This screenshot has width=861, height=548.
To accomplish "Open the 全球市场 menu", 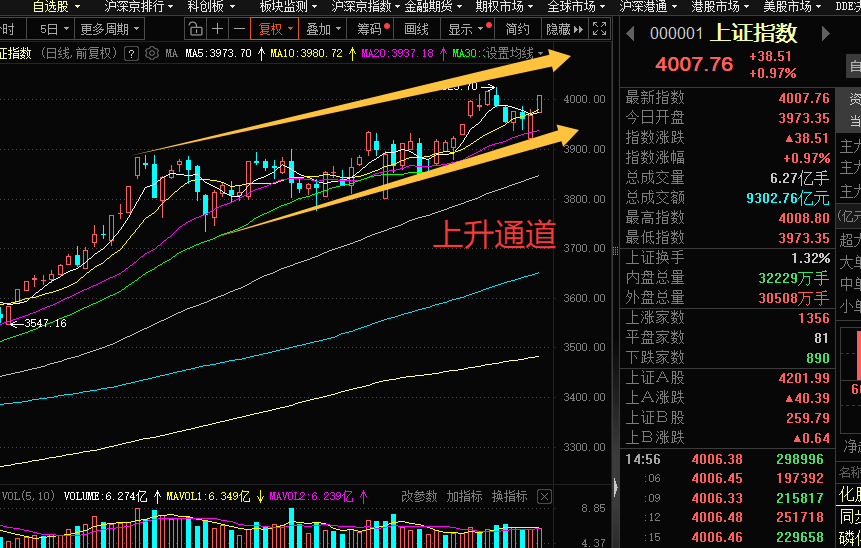I will 576,7.
